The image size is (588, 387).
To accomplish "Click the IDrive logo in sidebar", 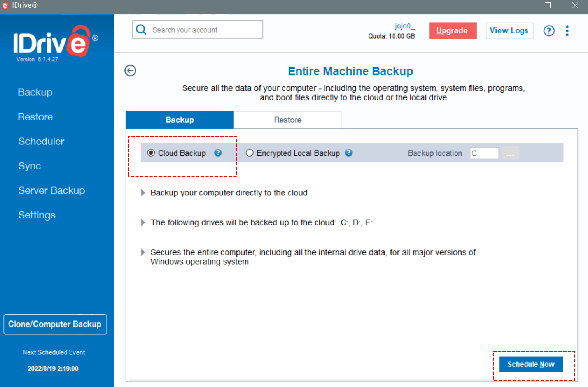I will click(x=55, y=42).
